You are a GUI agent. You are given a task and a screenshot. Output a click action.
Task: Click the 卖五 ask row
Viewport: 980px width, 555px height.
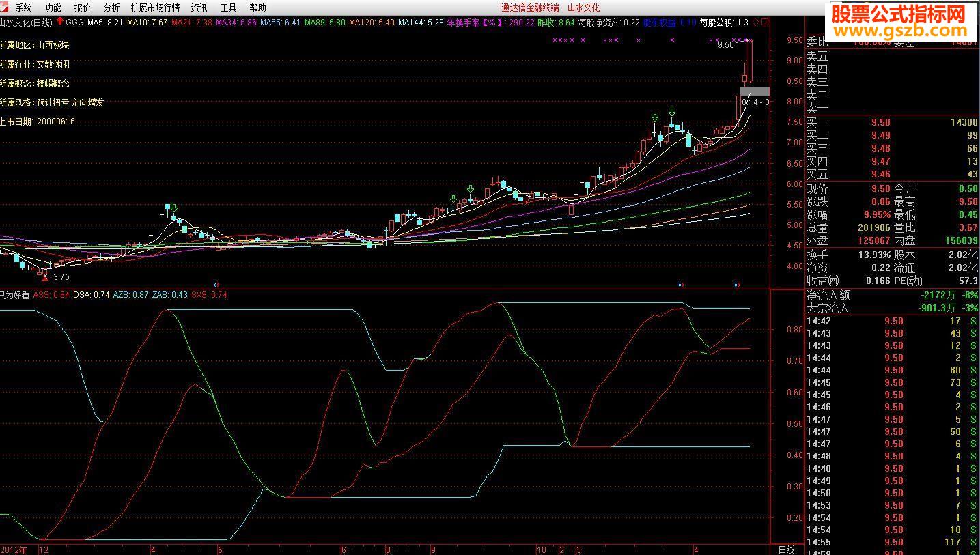click(x=892, y=57)
